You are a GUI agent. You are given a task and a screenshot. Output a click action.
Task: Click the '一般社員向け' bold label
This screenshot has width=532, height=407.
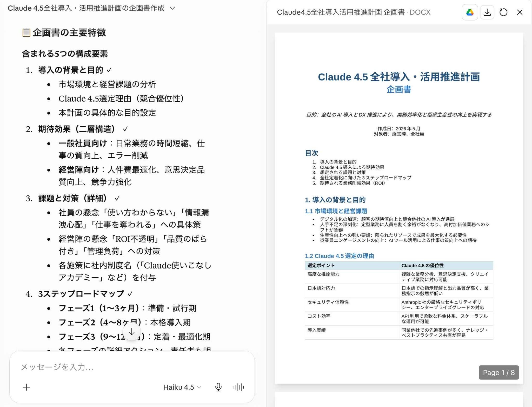pos(83,143)
